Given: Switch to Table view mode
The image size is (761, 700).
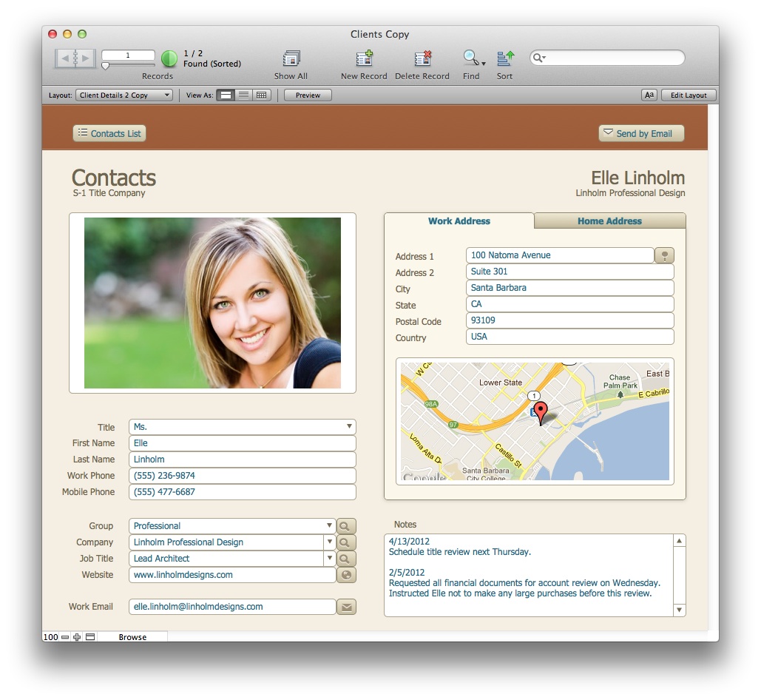Looking at the screenshot, I should 262,95.
